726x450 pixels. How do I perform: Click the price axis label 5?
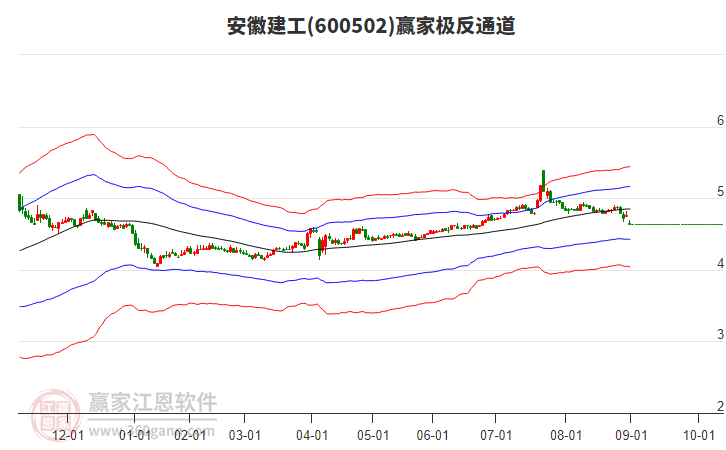(720, 192)
